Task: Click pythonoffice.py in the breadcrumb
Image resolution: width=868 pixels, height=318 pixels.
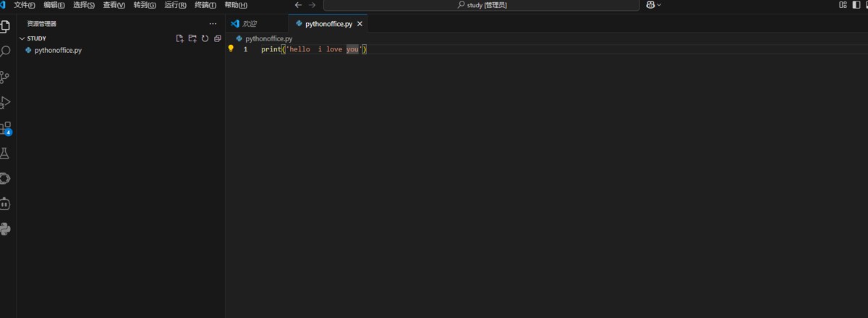Action: [x=268, y=38]
